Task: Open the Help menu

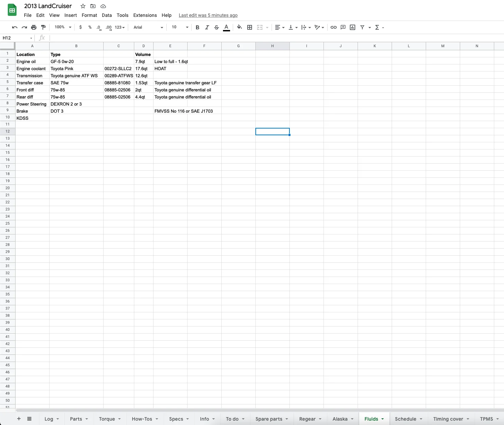Action: click(x=166, y=15)
